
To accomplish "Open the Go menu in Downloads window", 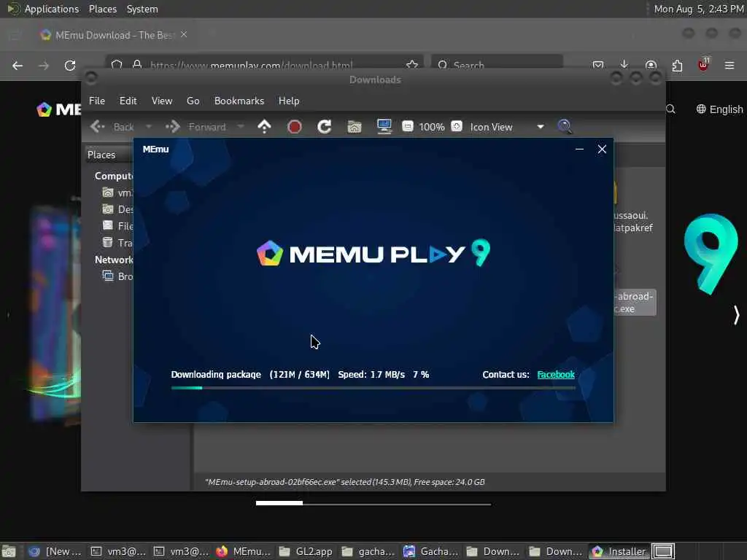I will tap(193, 101).
